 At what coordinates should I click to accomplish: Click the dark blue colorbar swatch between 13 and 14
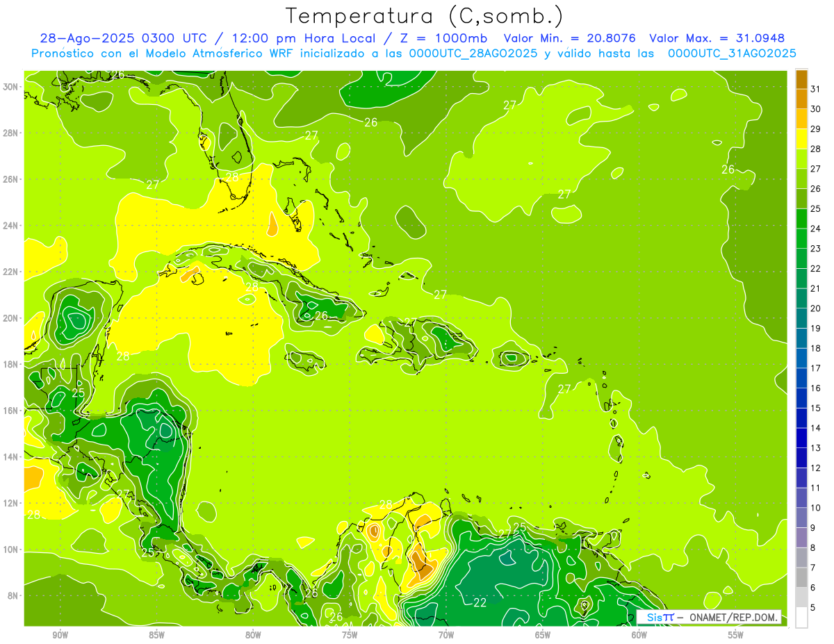click(801, 438)
